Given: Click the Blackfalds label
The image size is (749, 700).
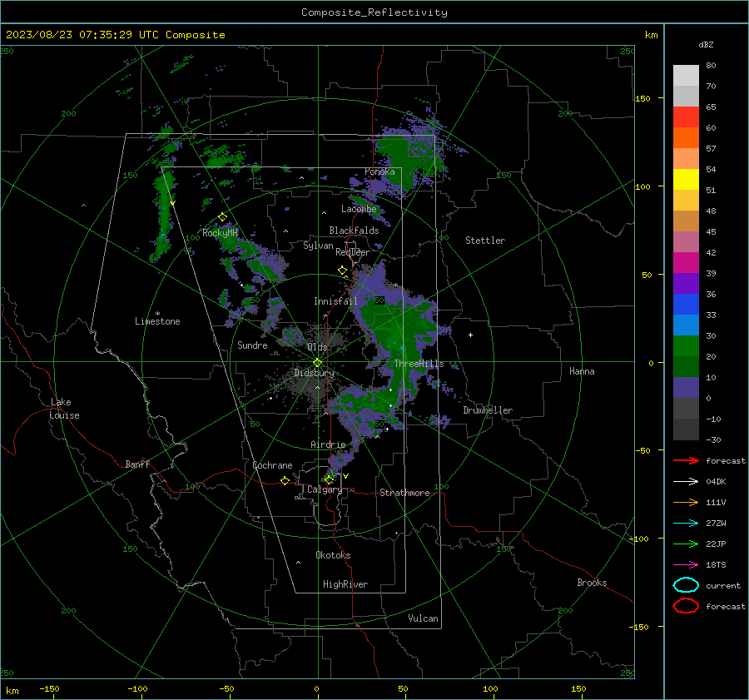Looking at the screenshot, I should tap(354, 231).
